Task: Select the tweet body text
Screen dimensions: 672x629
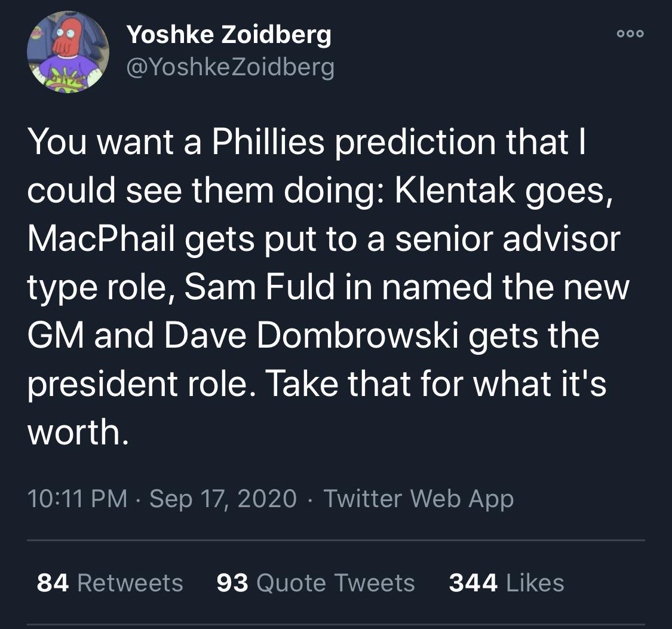Action: pos(329,287)
